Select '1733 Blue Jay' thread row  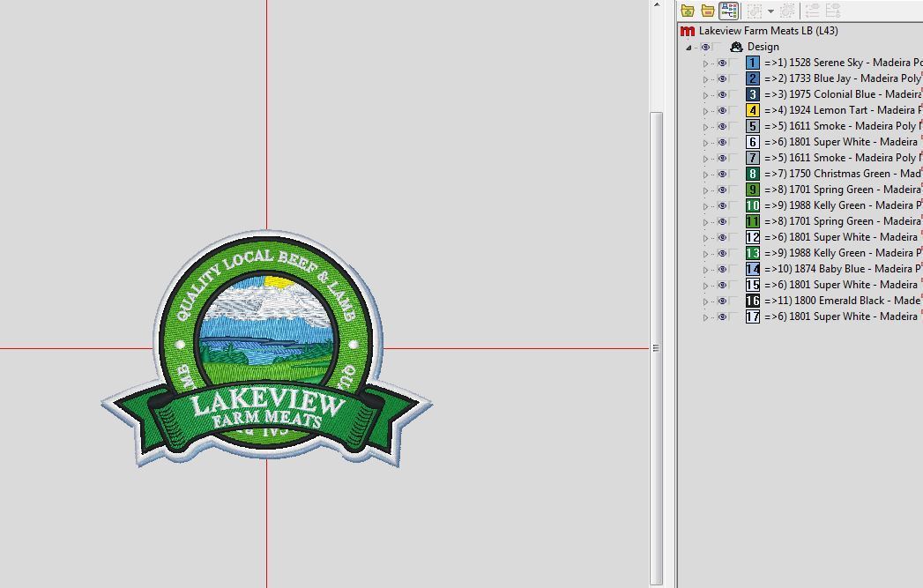pos(843,78)
